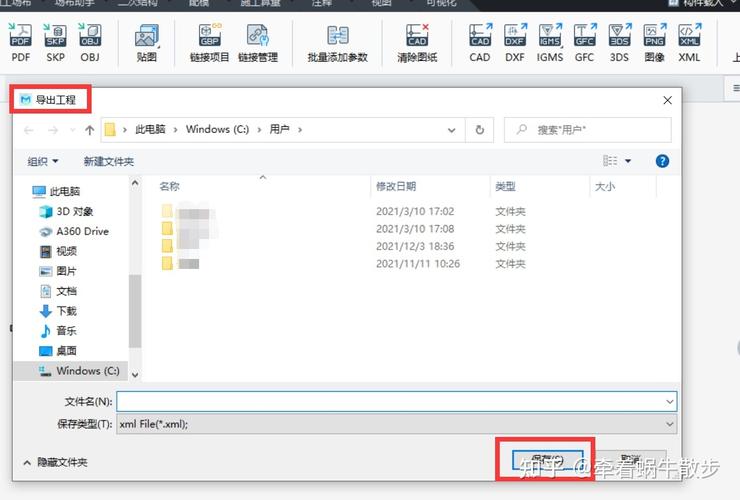
Task: Select folder dated 2021/3/10 17:08
Action: click(344, 229)
